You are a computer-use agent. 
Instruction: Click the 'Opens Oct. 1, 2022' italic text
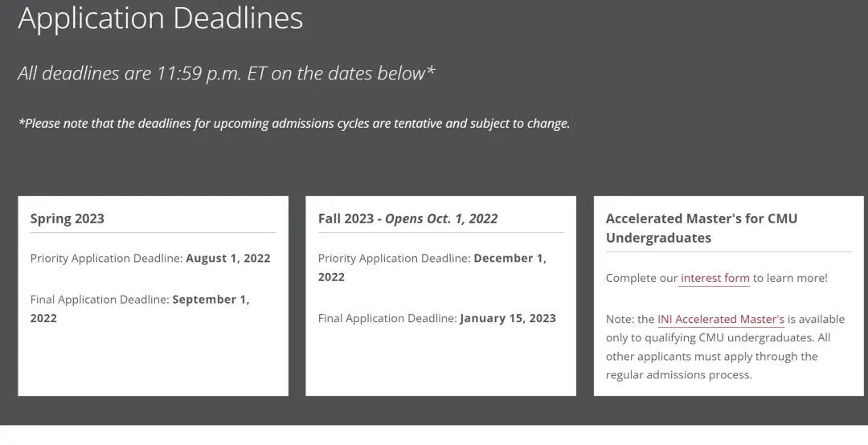pos(441,218)
